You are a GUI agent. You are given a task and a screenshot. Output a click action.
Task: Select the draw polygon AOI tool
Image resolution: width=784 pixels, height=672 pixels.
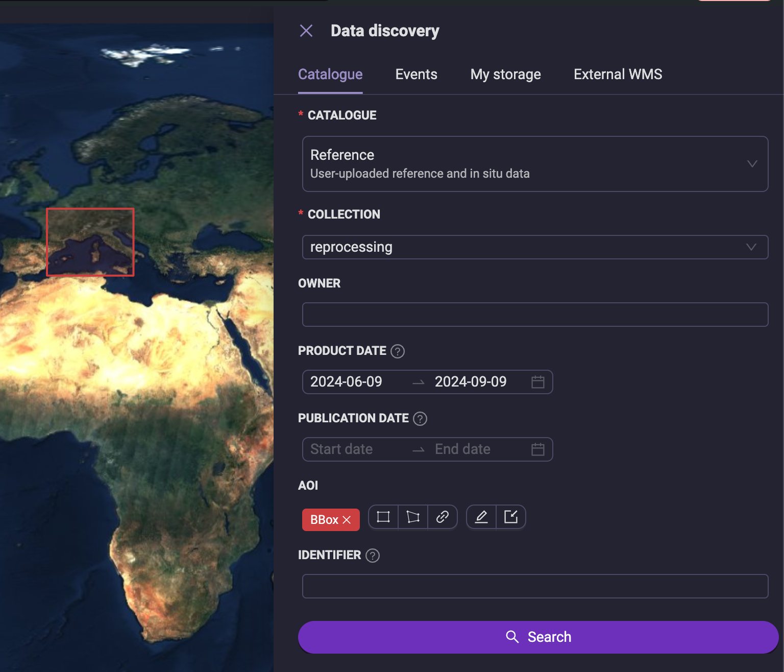coord(413,517)
